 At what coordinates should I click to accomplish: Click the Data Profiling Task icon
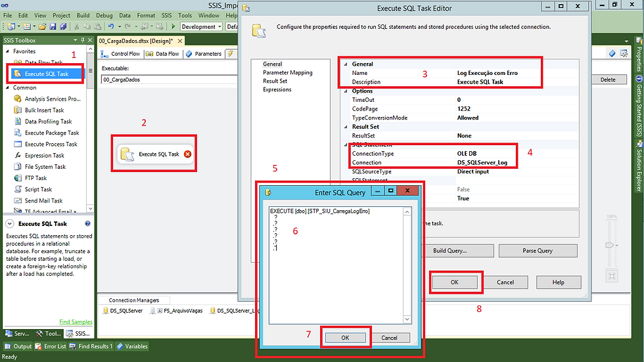[18, 121]
